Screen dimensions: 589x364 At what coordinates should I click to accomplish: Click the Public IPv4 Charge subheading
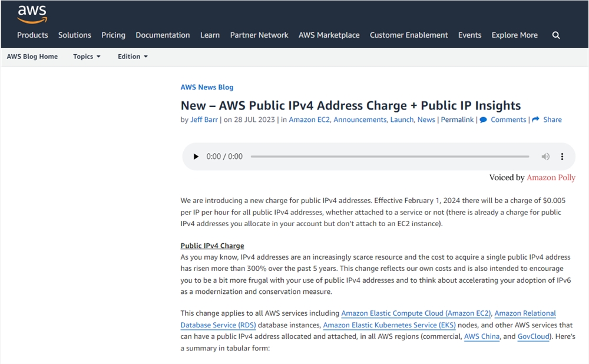(x=212, y=246)
